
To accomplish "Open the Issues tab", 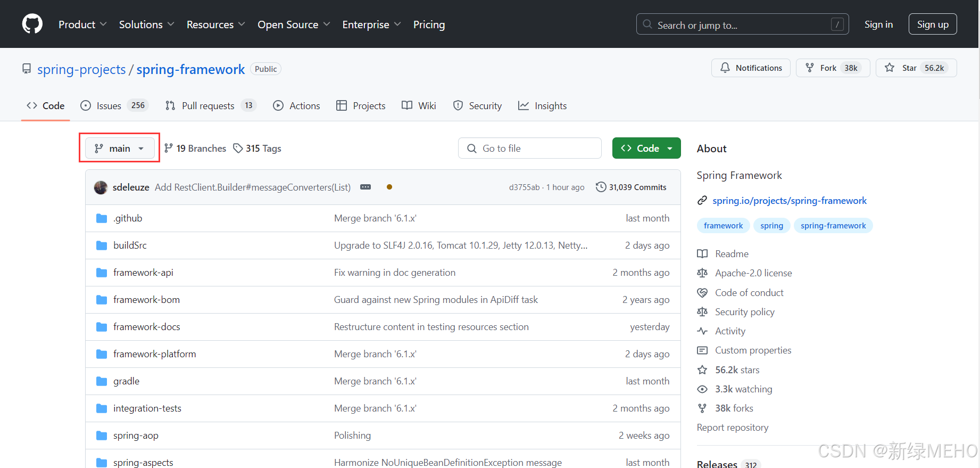I will [x=114, y=106].
